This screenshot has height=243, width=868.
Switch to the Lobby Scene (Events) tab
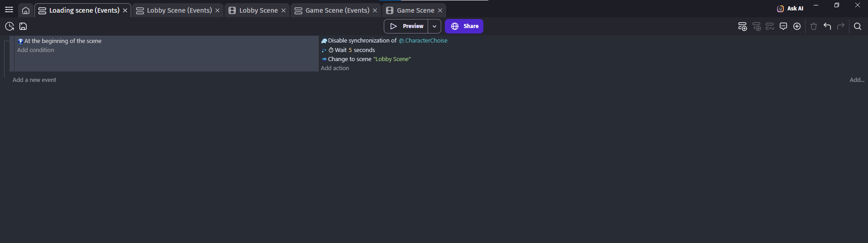tap(179, 10)
